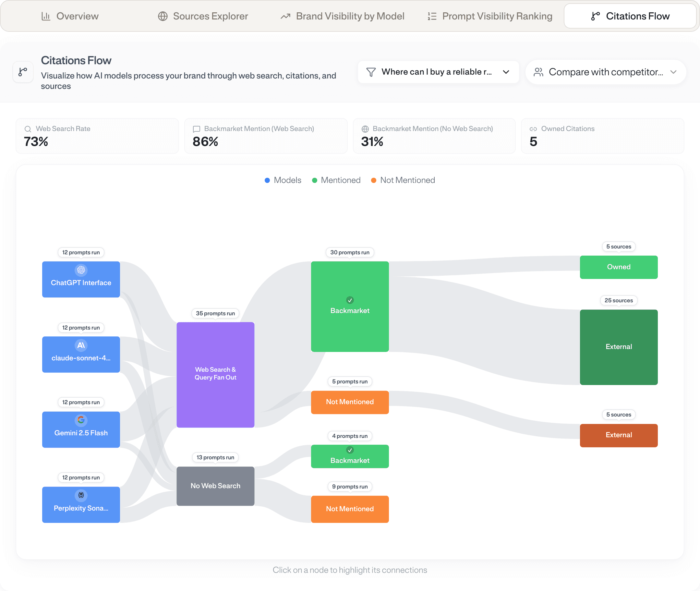This screenshot has height=591, width=700.
Task: Click the Anthropic logo icon
Action: [x=81, y=345]
